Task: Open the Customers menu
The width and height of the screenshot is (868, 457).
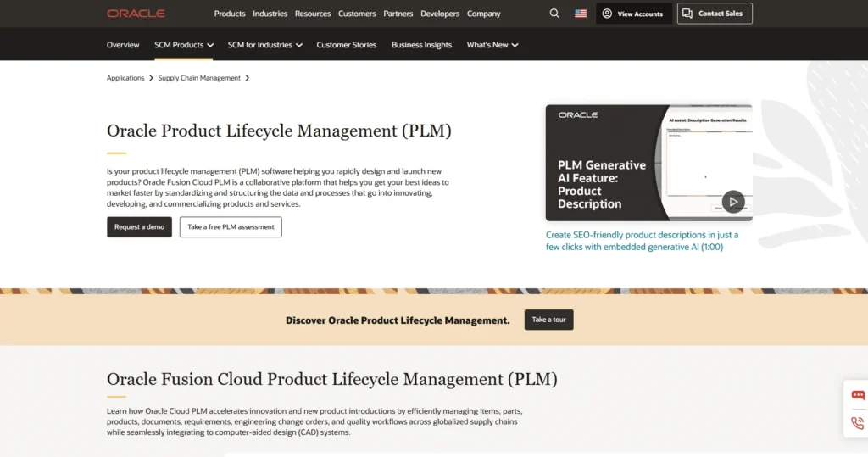Action: point(357,14)
